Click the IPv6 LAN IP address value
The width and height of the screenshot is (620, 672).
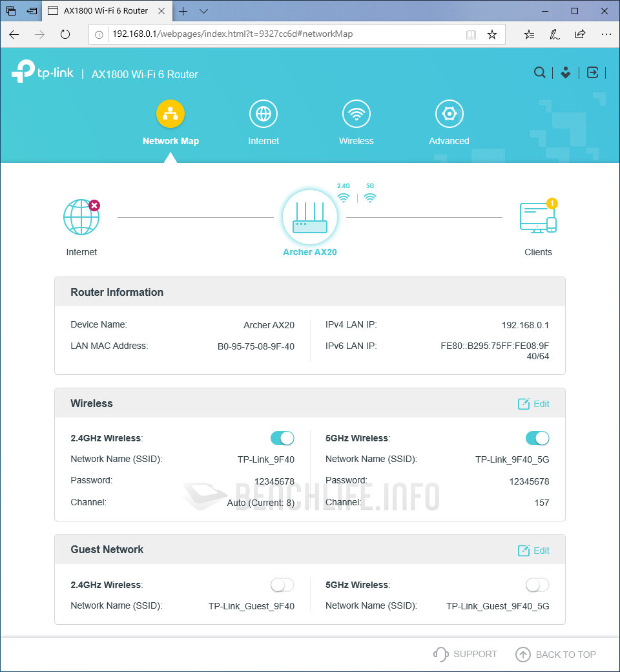tap(495, 351)
